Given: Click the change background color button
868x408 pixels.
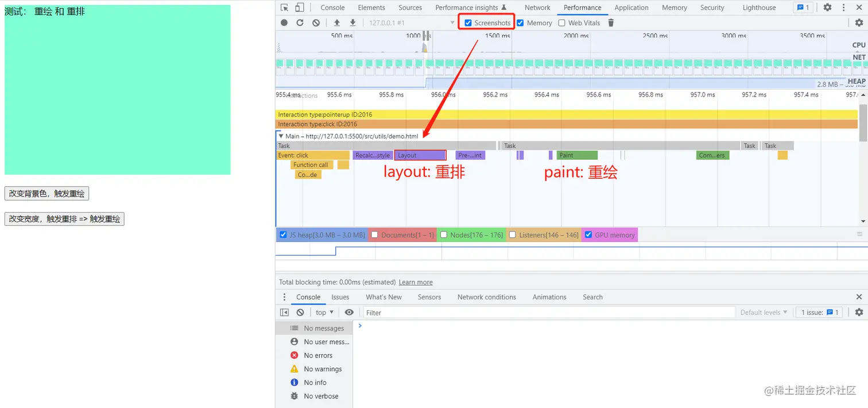Looking at the screenshot, I should point(46,194).
